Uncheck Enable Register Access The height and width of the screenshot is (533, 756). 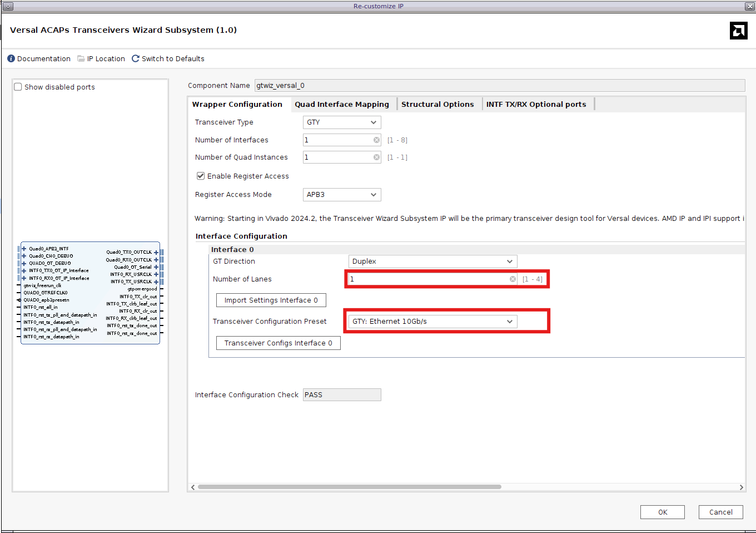coord(201,176)
